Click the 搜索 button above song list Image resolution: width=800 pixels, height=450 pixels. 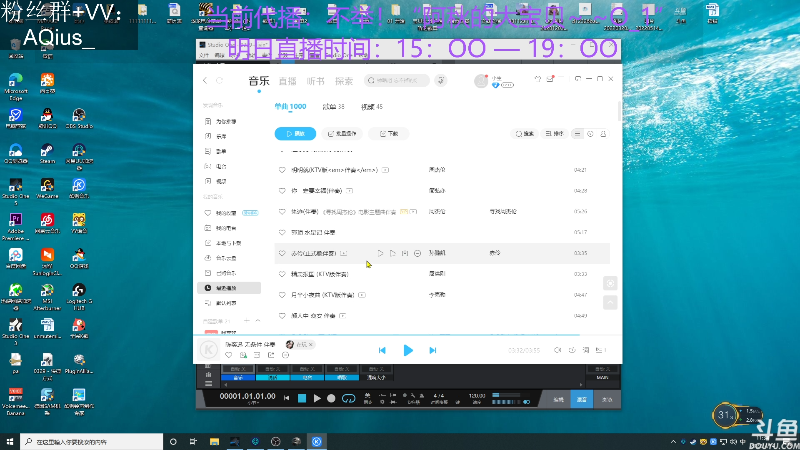tap(524, 134)
